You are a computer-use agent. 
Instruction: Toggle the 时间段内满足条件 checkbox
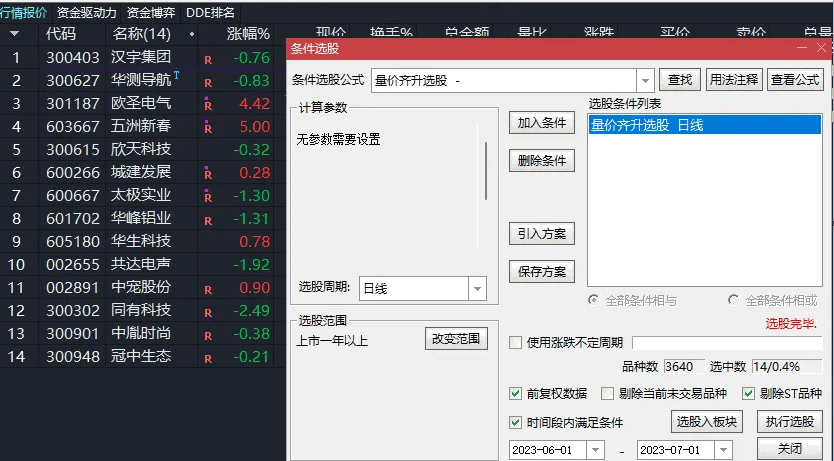tap(515, 422)
